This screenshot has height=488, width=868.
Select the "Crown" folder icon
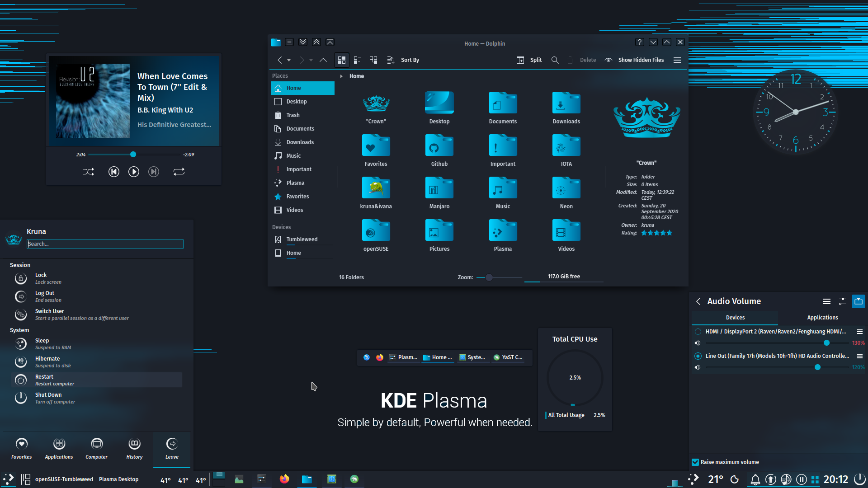tap(376, 103)
